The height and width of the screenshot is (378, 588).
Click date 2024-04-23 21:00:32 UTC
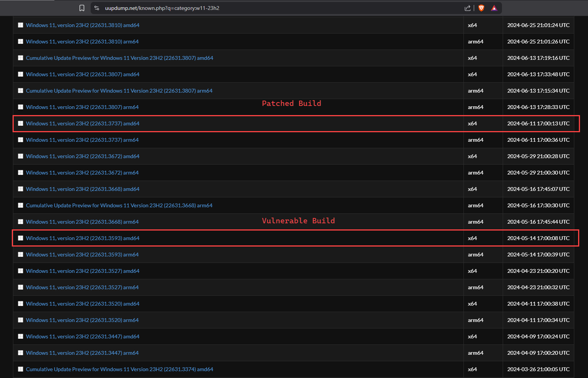[x=538, y=287]
